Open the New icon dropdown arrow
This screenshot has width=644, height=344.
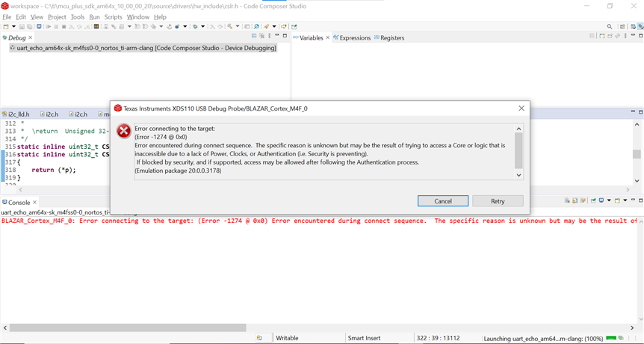pos(13,26)
